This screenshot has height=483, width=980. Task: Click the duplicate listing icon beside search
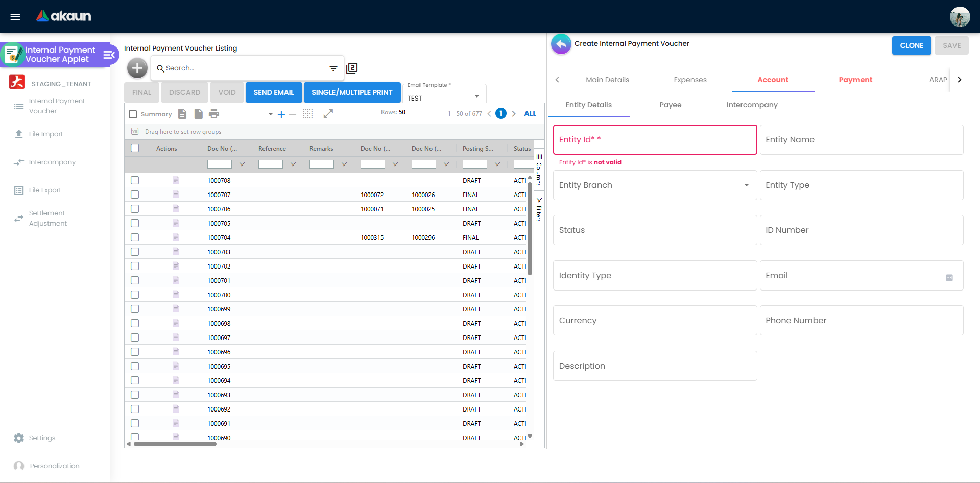click(x=352, y=67)
